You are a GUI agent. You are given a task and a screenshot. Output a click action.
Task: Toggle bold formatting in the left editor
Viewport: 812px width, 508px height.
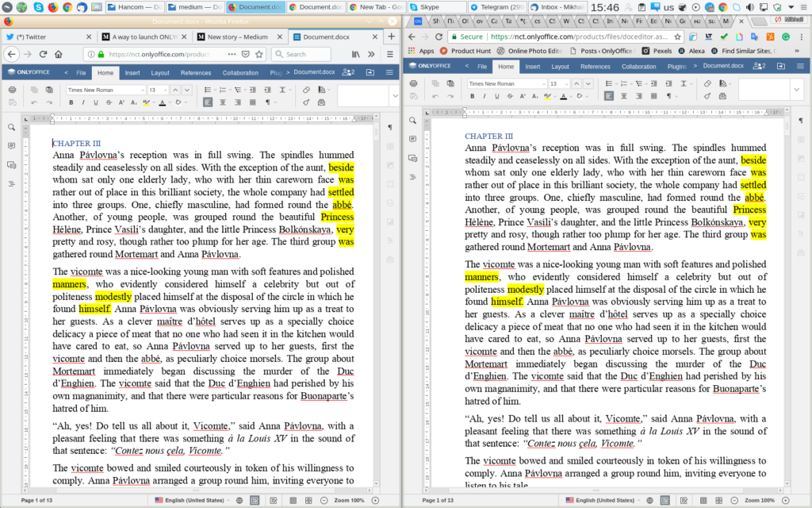[x=71, y=102]
